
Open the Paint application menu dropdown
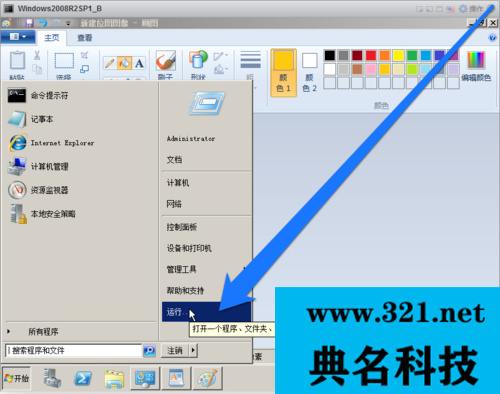click(x=18, y=37)
